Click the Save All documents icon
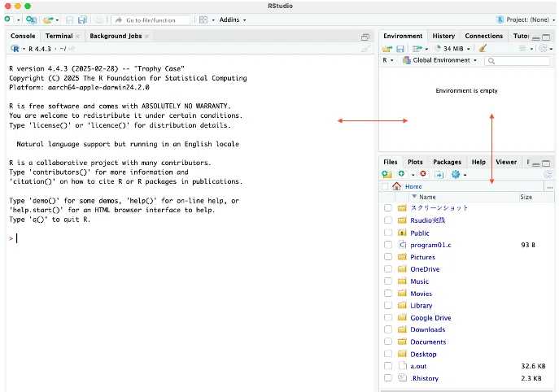The width and height of the screenshot is (559, 392). point(82,20)
